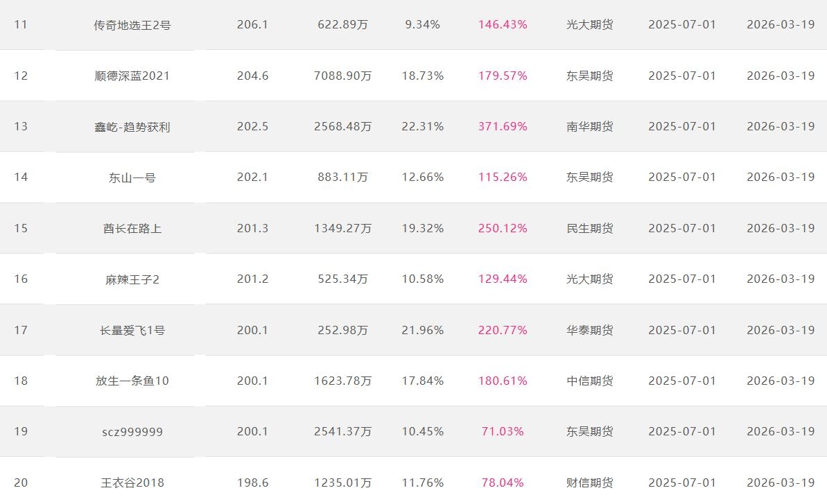Image resolution: width=827 pixels, height=504 pixels.
Task: Click the 王衣谷2018 account name
Action: coord(132,483)
